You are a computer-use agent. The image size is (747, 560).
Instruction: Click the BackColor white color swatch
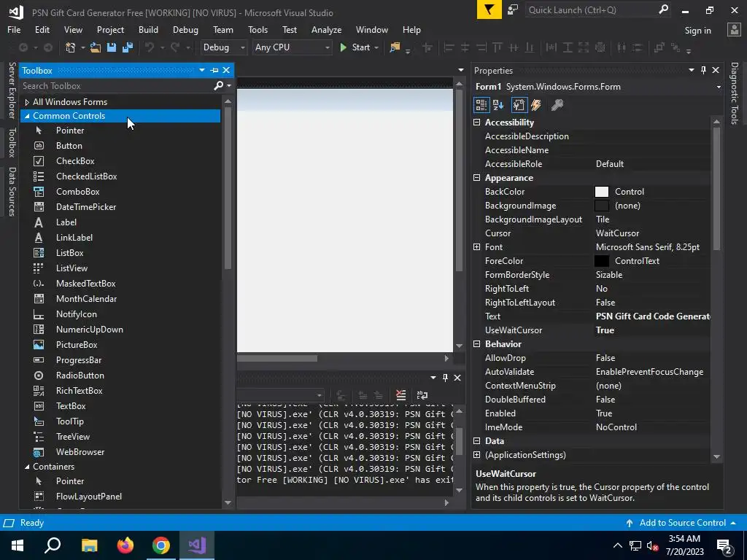[602, 192]
